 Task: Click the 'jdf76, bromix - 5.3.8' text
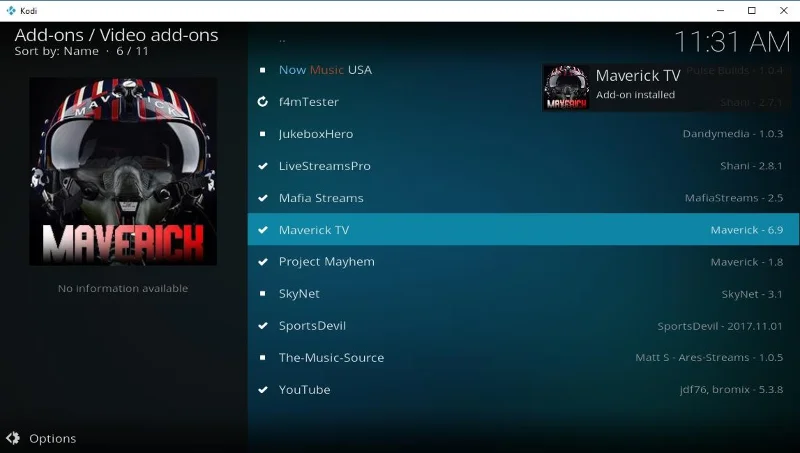point(731,390)
